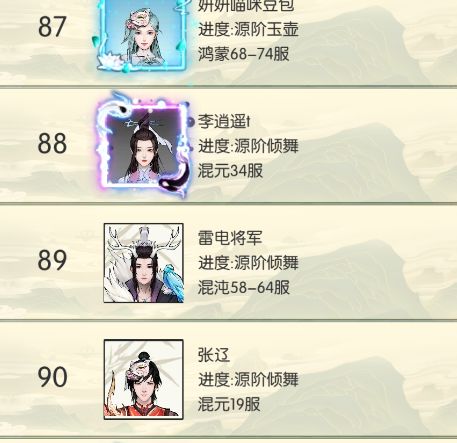Click server label 鸿蒙68-74服
457x443 pixels.
[244, 54]
